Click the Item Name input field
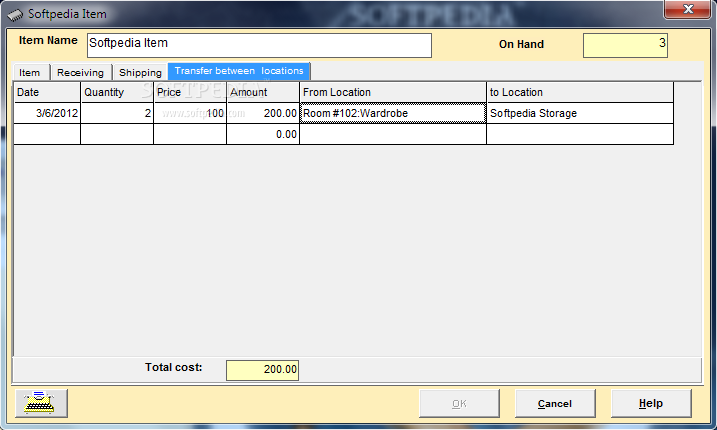 [259, 45]
